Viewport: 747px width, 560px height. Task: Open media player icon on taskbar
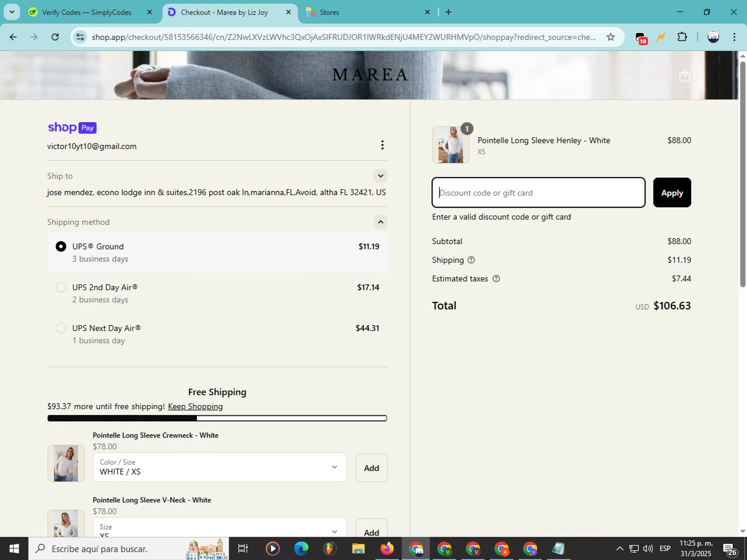[272, 549]
